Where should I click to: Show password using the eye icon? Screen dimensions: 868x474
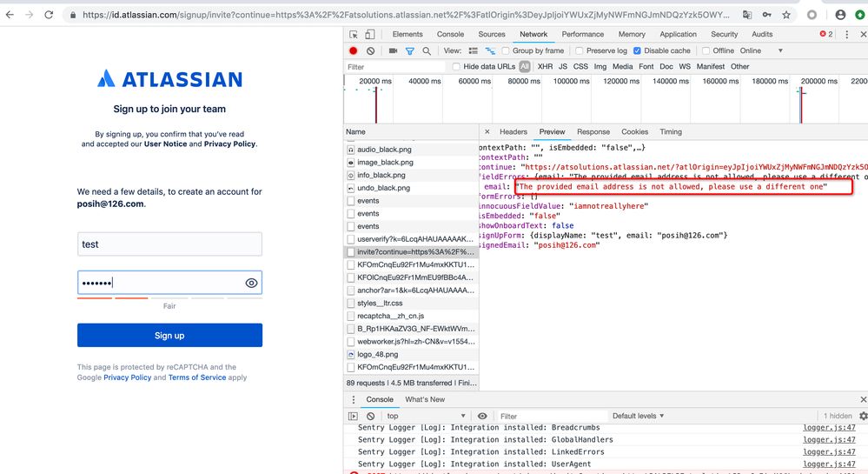(x=251, y=283)
